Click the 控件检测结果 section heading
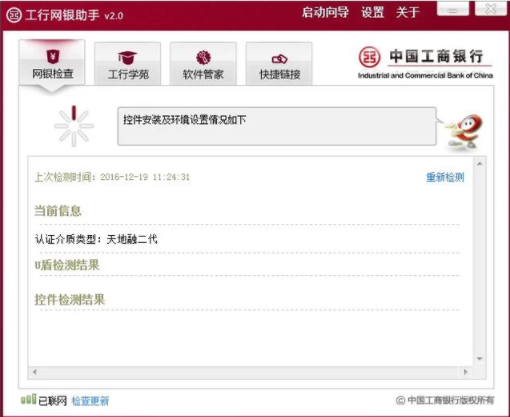This screenshot has width=510, height=417. (70, 299)
